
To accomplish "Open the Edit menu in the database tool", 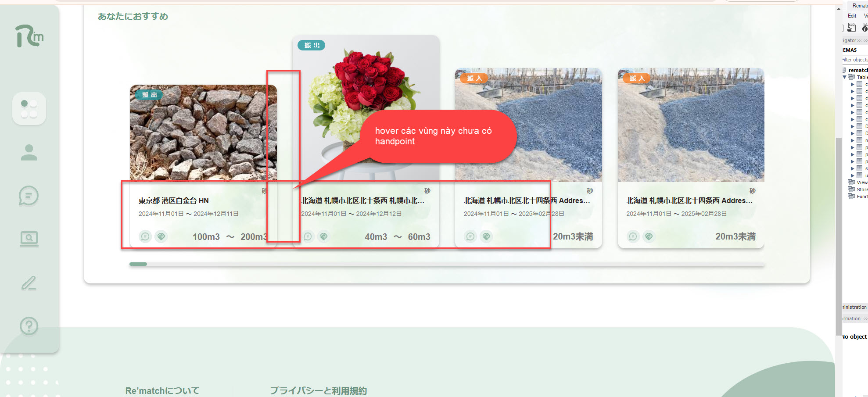I will 852,16.
